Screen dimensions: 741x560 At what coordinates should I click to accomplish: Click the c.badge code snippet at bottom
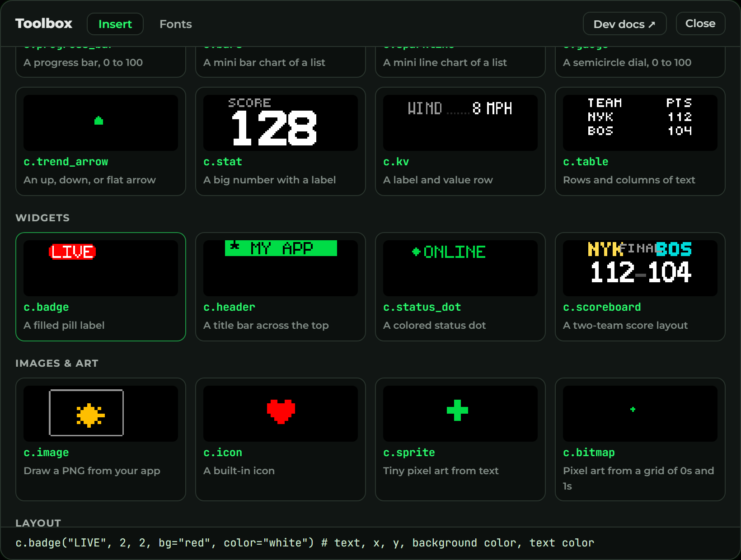(305, 543)
